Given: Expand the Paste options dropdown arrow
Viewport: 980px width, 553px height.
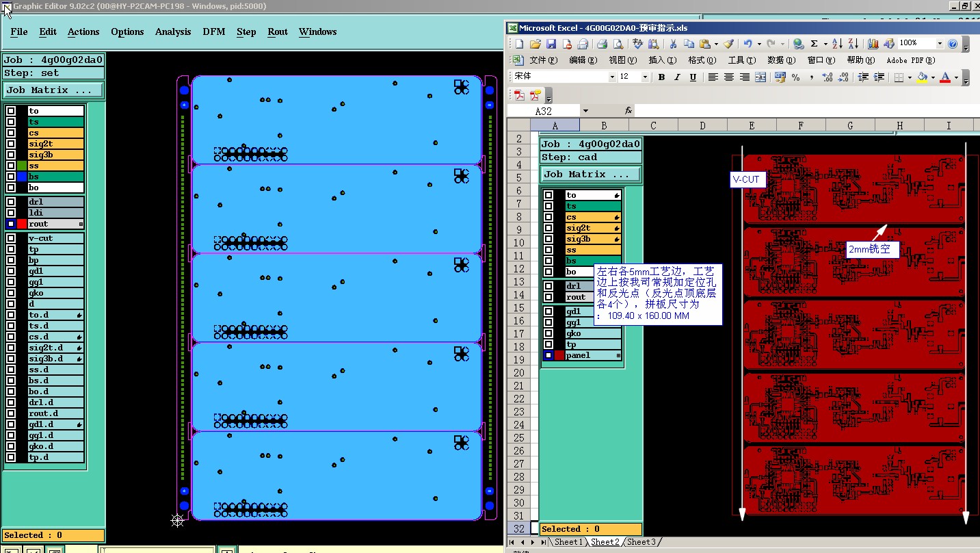Looking at the screenshot, I should pos(716,44).
